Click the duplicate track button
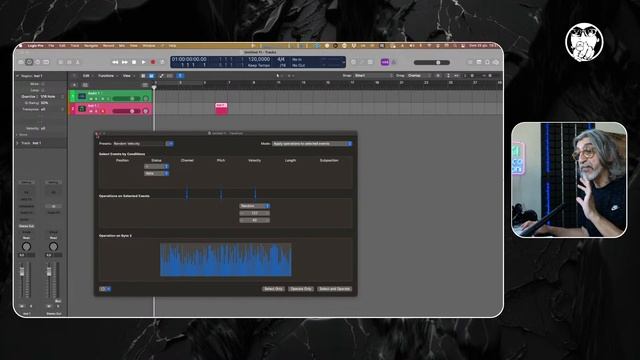Image resolution: width=640 pixels, height=360 pixels. [x=85, y=85]
